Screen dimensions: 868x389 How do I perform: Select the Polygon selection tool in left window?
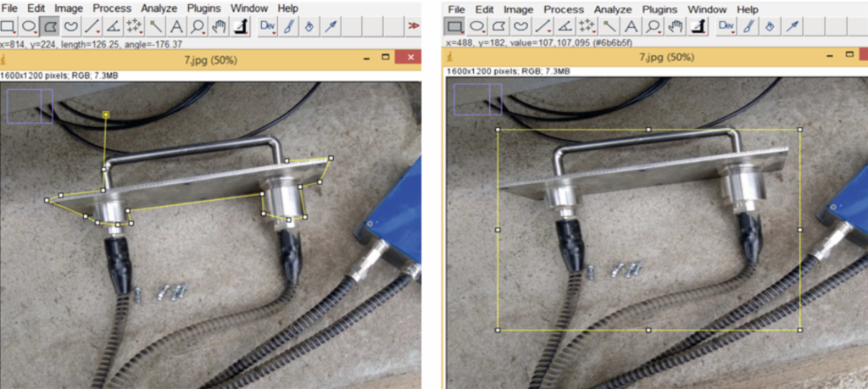pos(50,27)
